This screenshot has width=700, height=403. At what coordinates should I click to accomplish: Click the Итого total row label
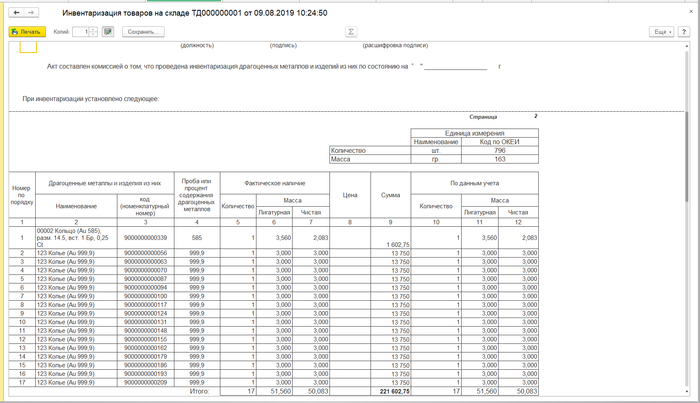199,390
